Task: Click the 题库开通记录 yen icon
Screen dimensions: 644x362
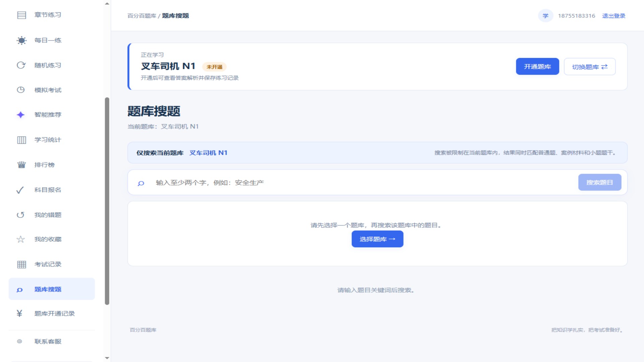Action: tap(19, 313)
